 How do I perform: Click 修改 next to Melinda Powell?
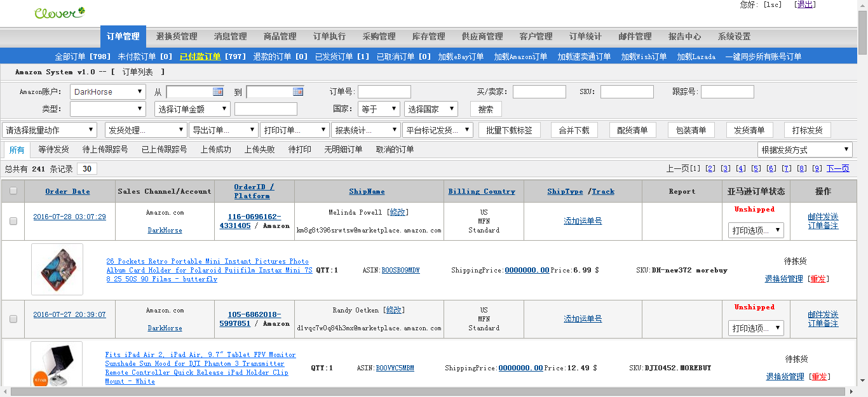[397, 212]
